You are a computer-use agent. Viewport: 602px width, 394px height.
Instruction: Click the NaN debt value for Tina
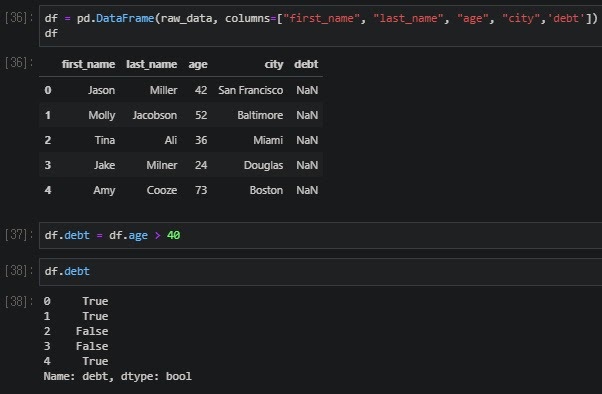pos(307,140)
